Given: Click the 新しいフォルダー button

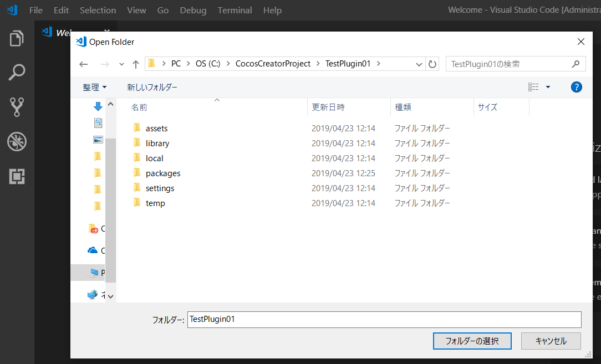Looking at the screenshot, I should click(152, 88).
